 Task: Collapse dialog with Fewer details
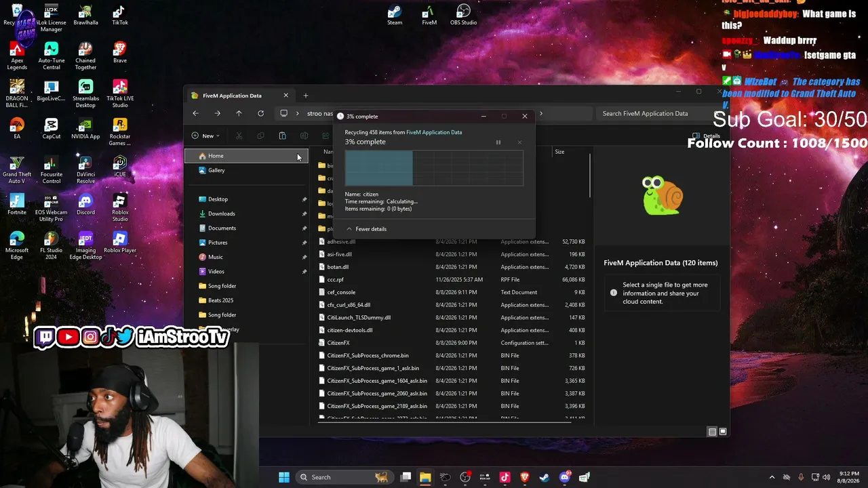[366, 229]
